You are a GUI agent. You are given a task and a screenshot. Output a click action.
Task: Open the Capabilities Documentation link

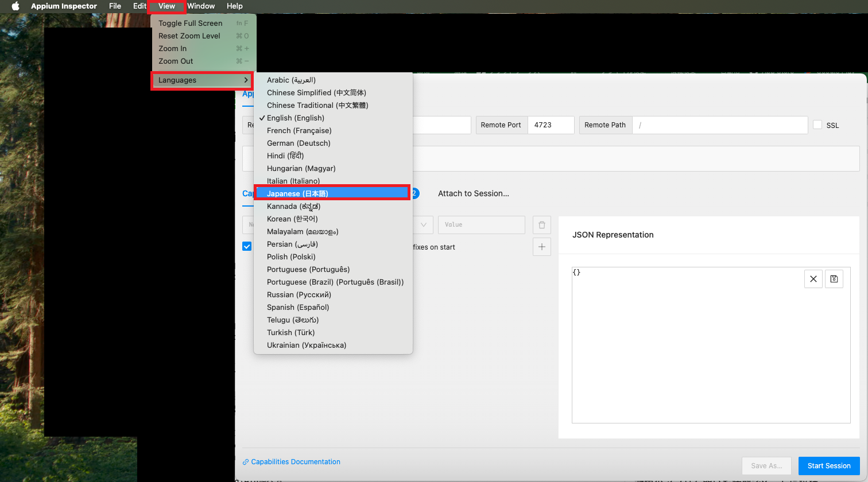[292, 462]
